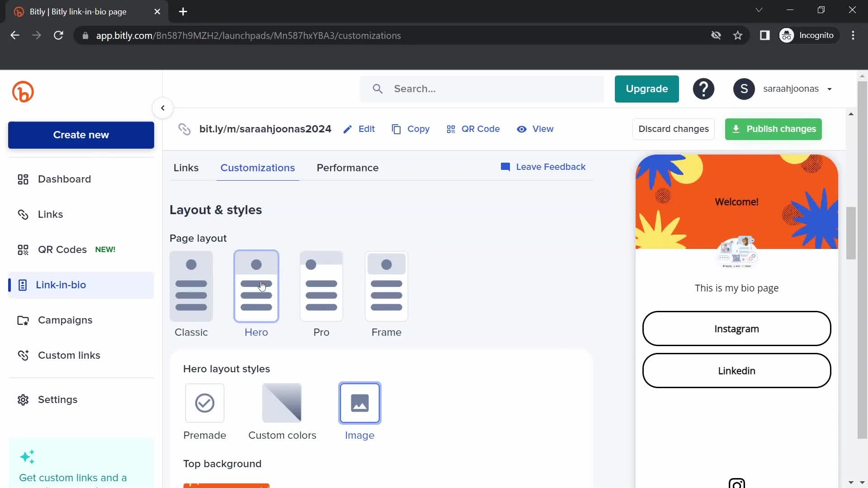The height and width of the screenshot is (488, 868).
Task: Edit the bit.ly link URL
Action: [x=359, y=129]
